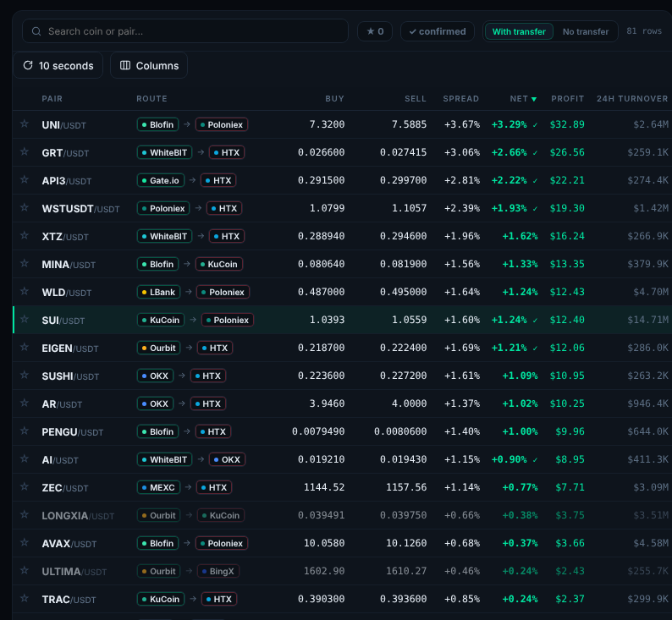Click the KuCoin tag in MINA row
This screenshot has width=672, height=620.
click(x=219, y=264)
